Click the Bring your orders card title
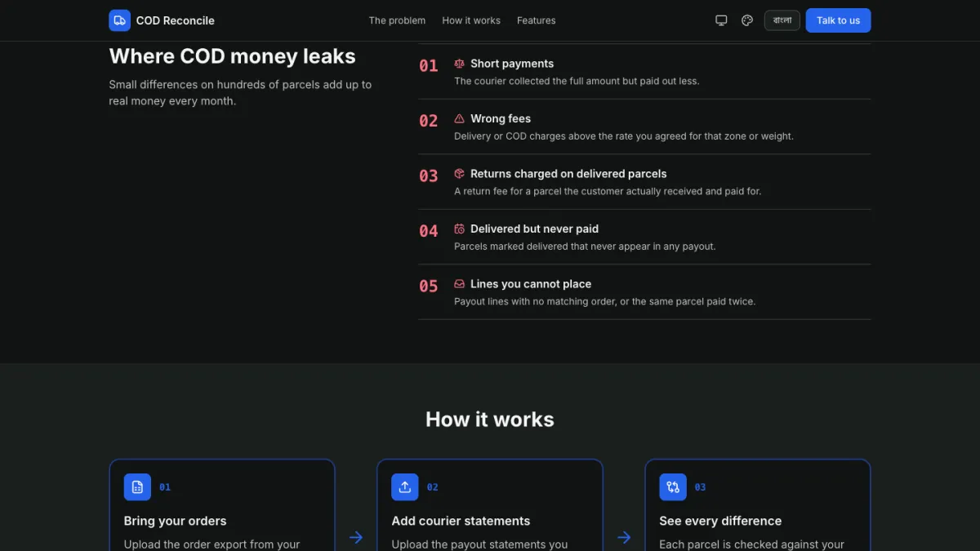Viewport: 980px width, 551px height. click(175, 521)
